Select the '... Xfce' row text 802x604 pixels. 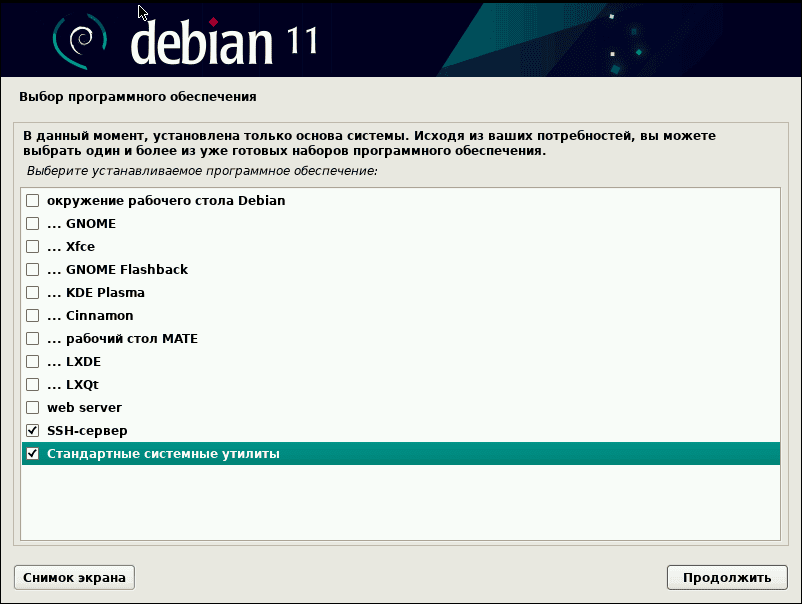click(x=71, y=247)
